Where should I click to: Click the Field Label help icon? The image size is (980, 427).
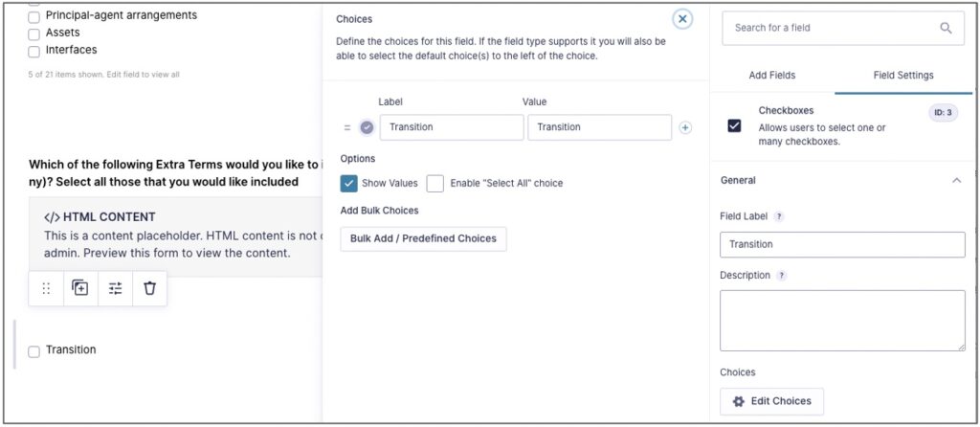[778, 216]
